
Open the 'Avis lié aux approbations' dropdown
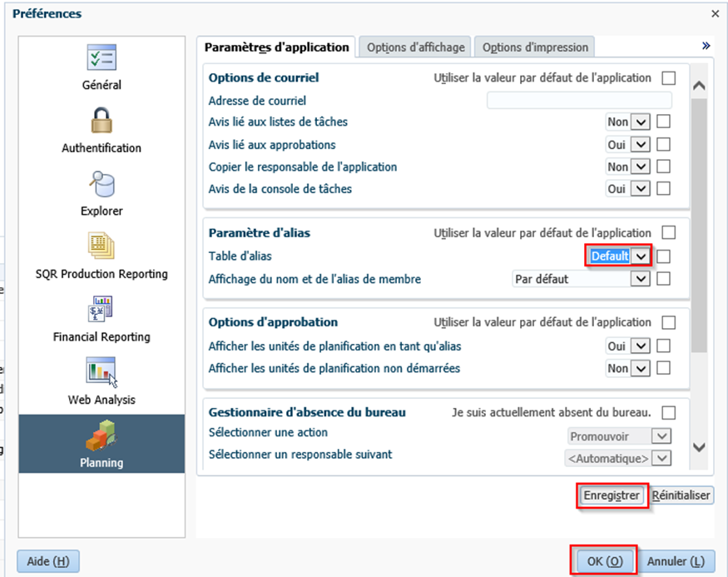click(x=640, y=144)
